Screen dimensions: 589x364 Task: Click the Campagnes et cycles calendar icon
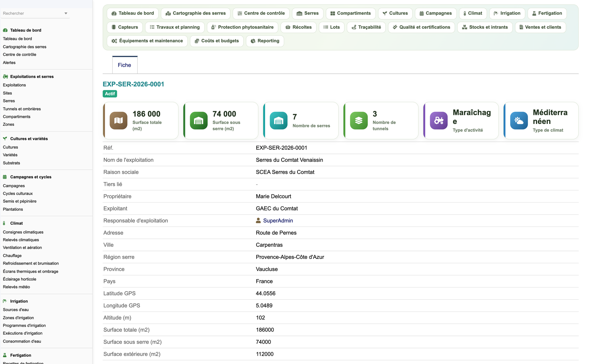(5, 177)
